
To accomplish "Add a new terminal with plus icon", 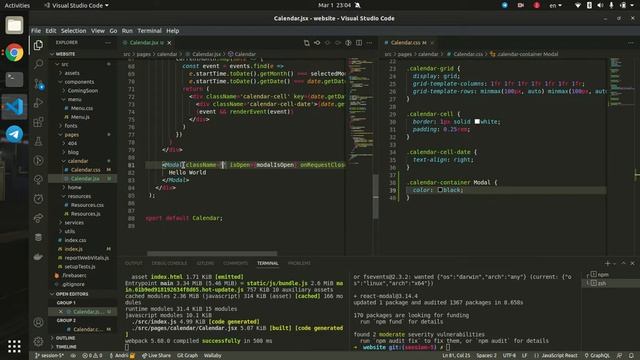I will (607, 264).
